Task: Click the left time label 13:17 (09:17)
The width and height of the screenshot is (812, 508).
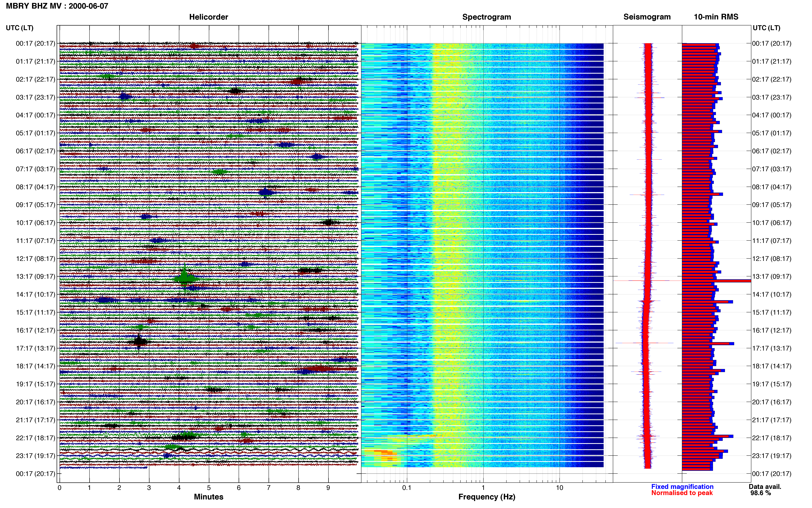Action: click(36, 277)
